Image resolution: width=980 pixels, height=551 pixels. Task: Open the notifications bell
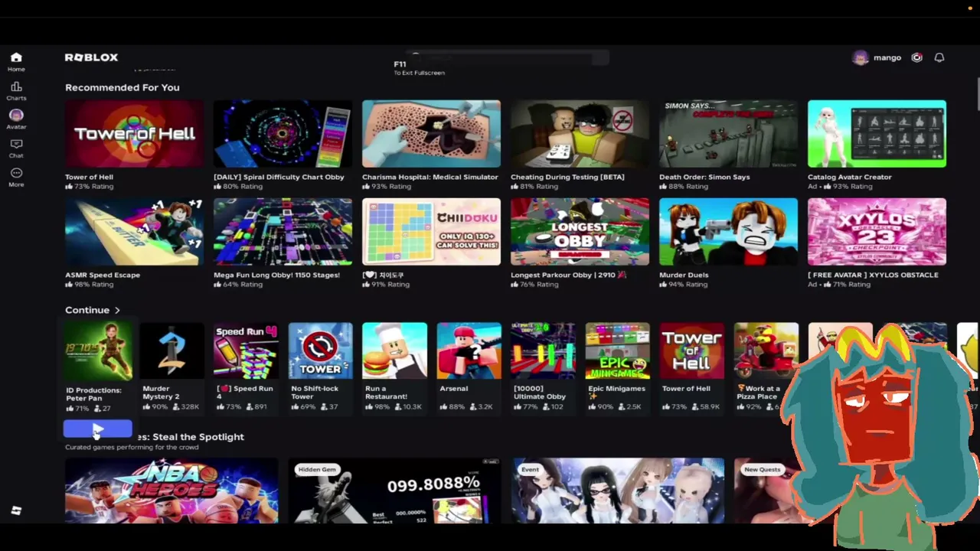coord(939,57)
